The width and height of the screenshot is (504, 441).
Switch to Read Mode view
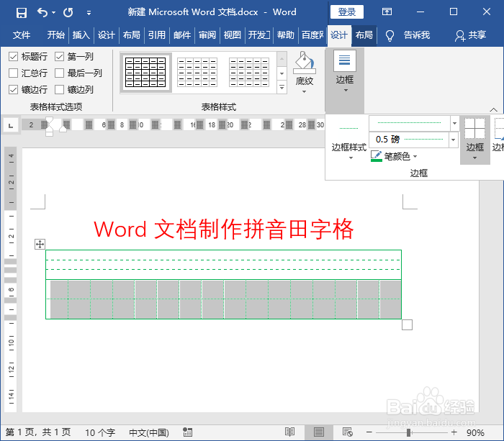(289, 432)
